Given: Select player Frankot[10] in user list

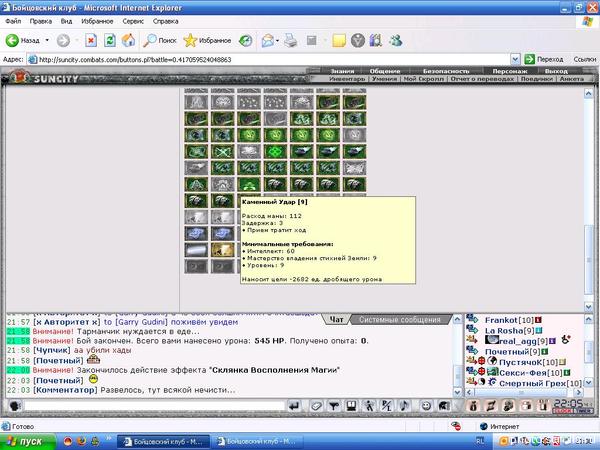Looking at the screenshot, I should pyautogui.click(x=509, y=320).
